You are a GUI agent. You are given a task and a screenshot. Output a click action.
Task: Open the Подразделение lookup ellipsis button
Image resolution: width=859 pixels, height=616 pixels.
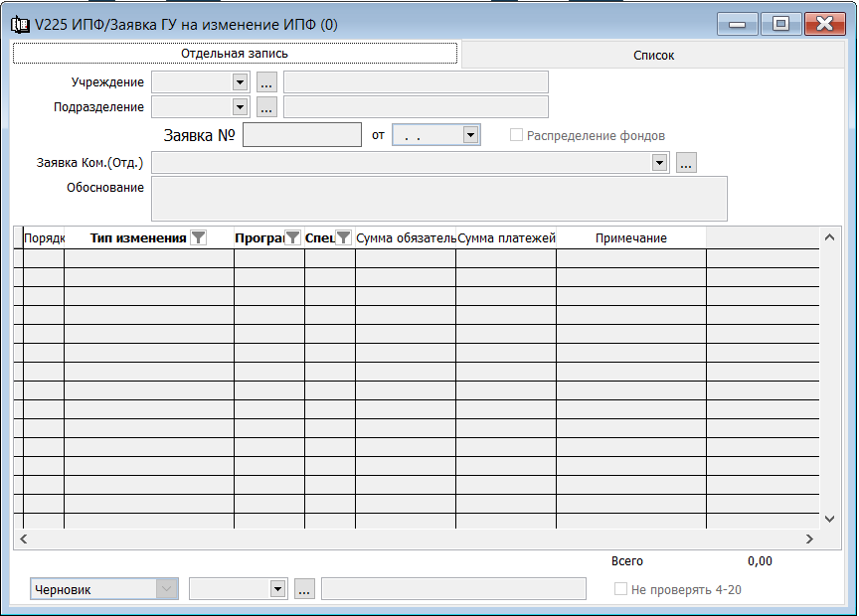266,107
